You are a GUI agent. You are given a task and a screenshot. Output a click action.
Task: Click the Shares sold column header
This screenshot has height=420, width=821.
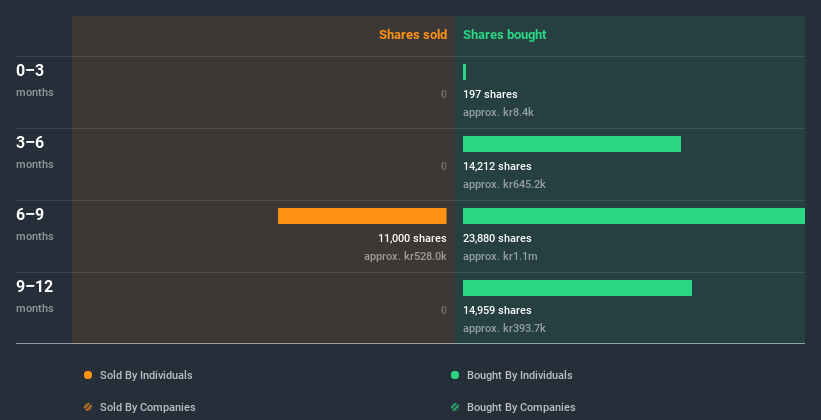[413, 35]
